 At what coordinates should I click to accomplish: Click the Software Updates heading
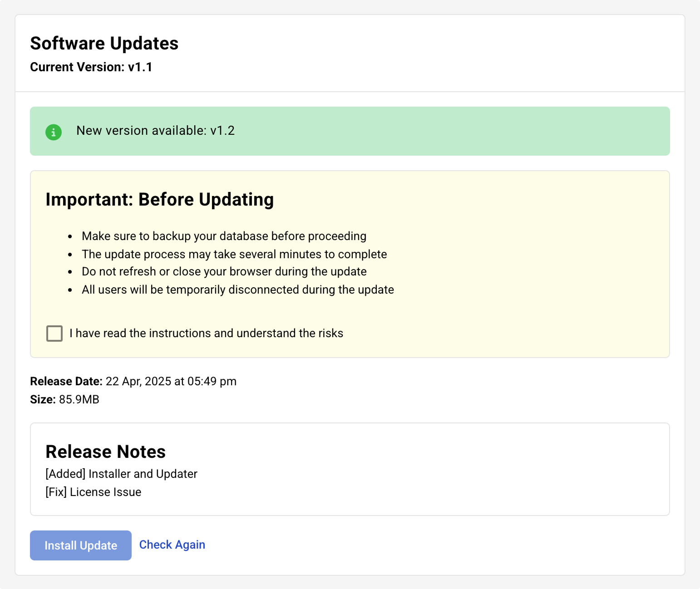104,44
